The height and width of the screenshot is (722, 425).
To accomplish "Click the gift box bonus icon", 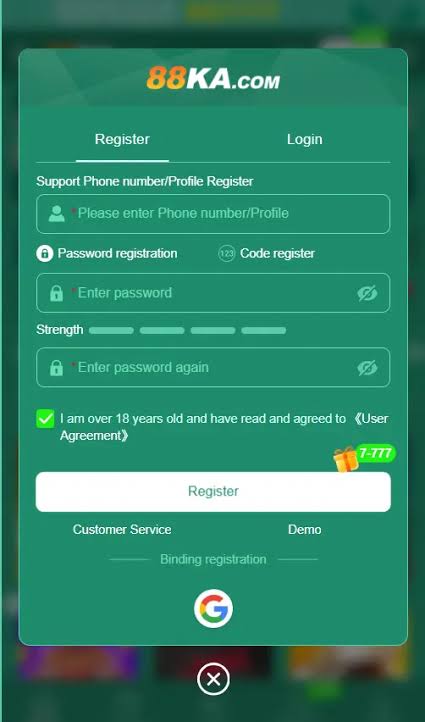I will coord(346,459).
